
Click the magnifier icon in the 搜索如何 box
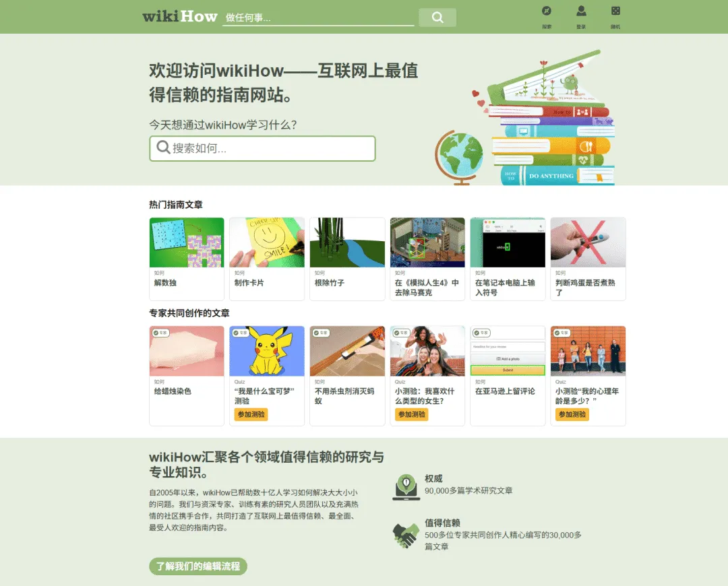tap(163, 147)
